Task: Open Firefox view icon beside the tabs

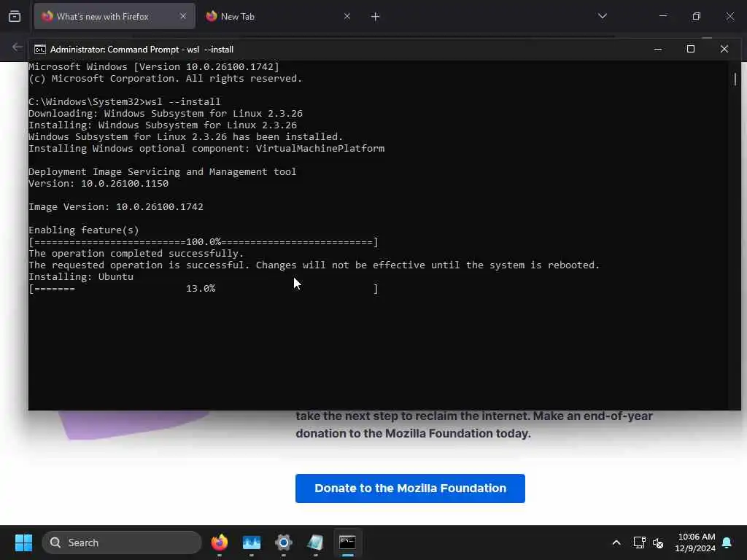Action: pos(15,16)
